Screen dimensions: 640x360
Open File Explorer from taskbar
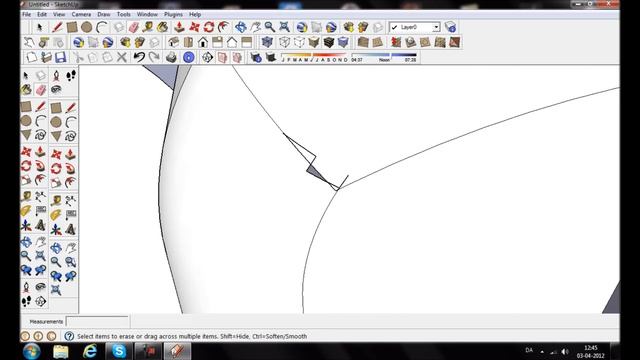[x=61, y=351]
